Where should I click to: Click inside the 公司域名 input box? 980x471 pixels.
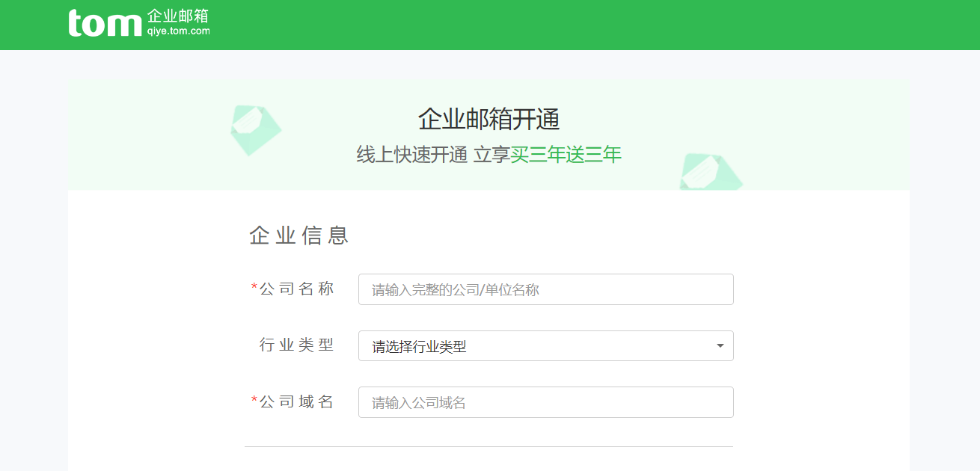pos(545,401)
